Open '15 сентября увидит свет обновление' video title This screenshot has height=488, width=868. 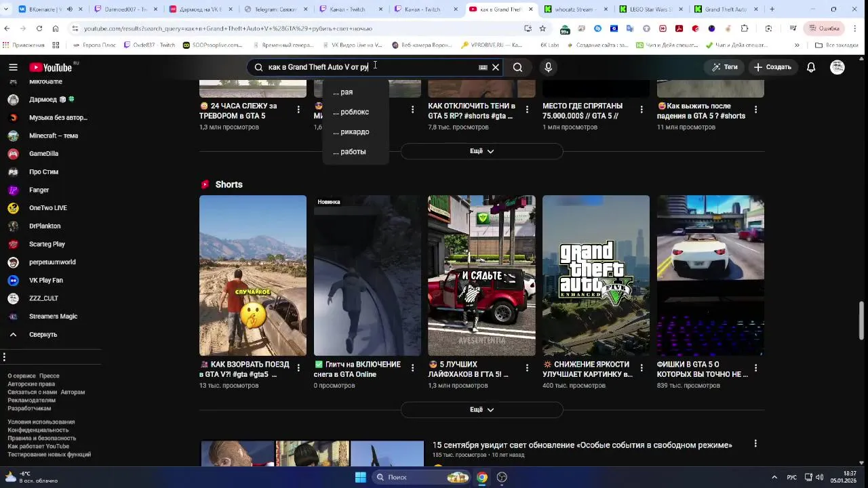583,445
